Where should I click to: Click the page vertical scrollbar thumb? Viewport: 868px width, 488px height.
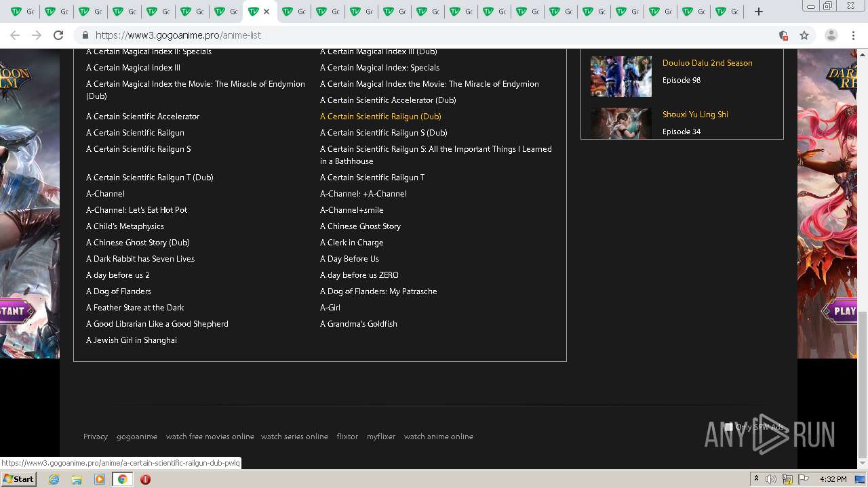point(863,384)
